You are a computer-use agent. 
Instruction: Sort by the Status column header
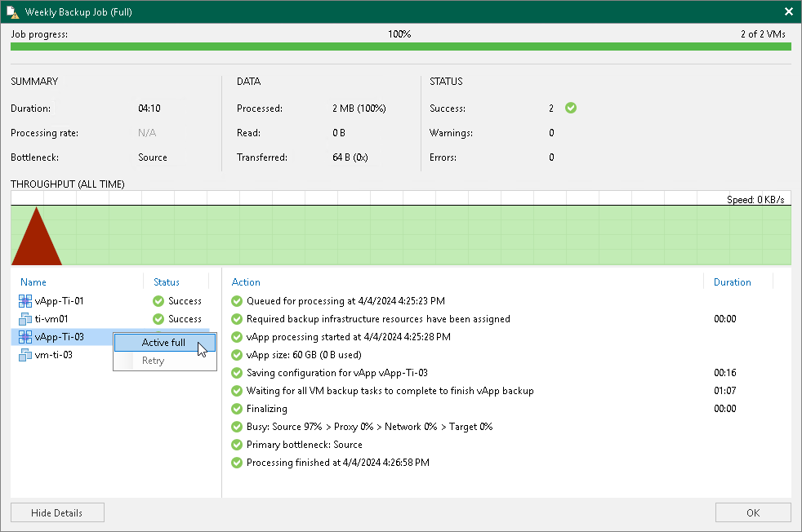(167, 282)
